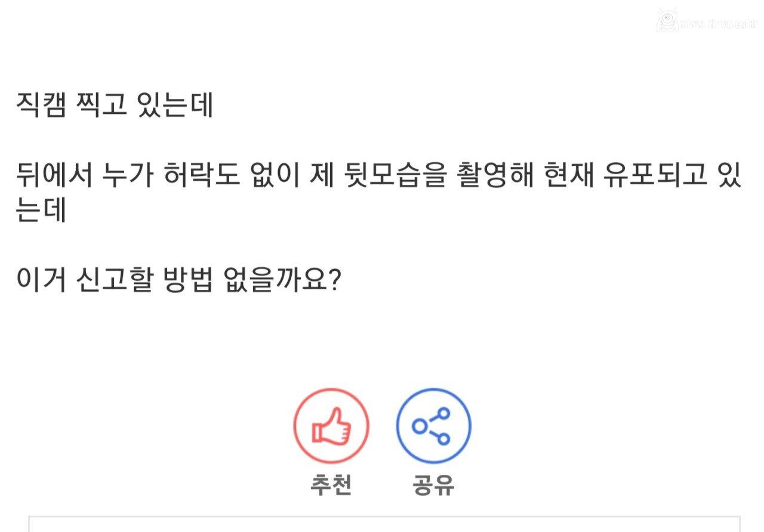This screenshot has width=764, height=532.
Task: Click the word '현재' in the post
Action: (x=570, y=178)
